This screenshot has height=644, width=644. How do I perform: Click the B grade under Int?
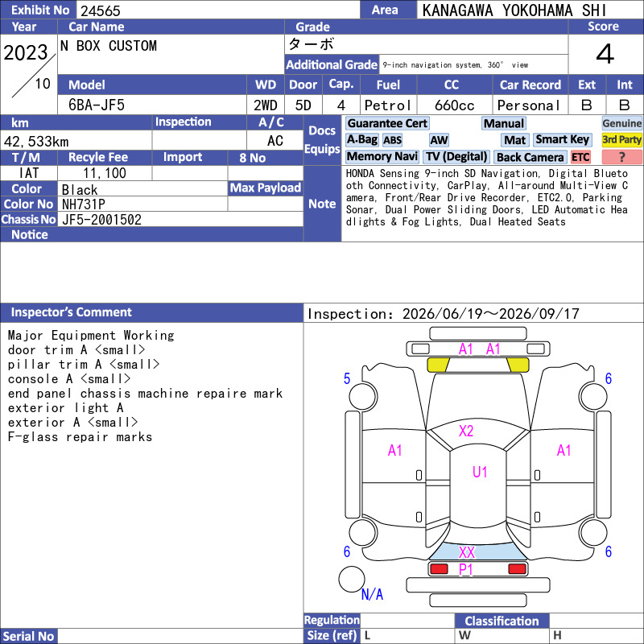pos(625,105)
